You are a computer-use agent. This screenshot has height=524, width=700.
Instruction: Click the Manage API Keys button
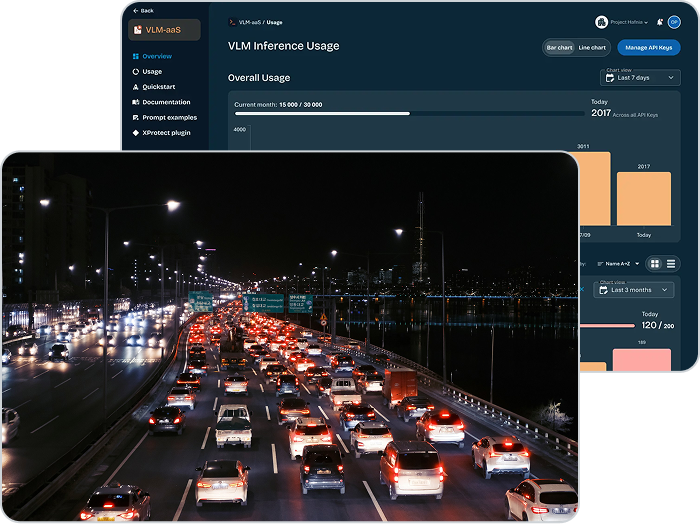coord(648,47)
